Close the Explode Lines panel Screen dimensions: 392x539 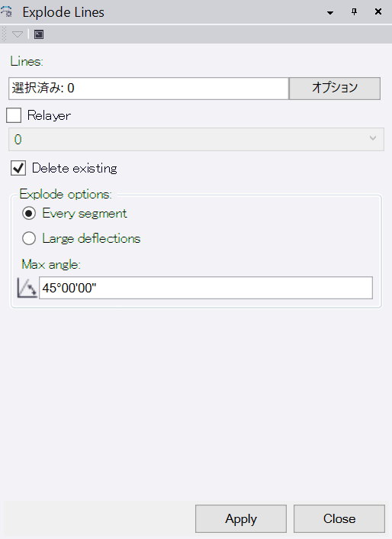(378, 11)
